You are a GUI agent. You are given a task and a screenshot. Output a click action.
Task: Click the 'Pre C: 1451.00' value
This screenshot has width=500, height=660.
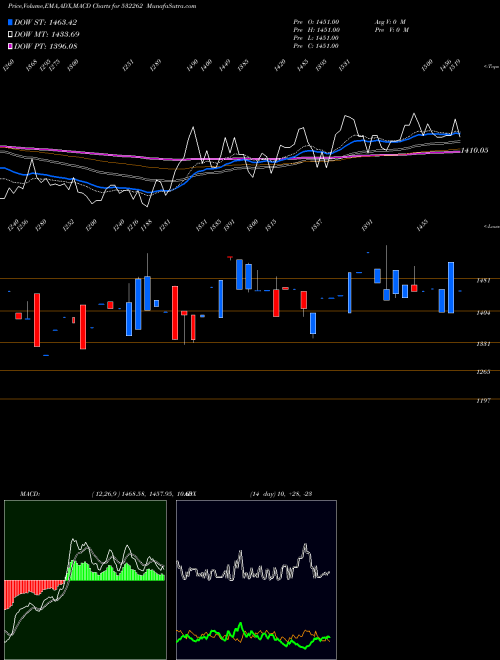pos(316,46)
